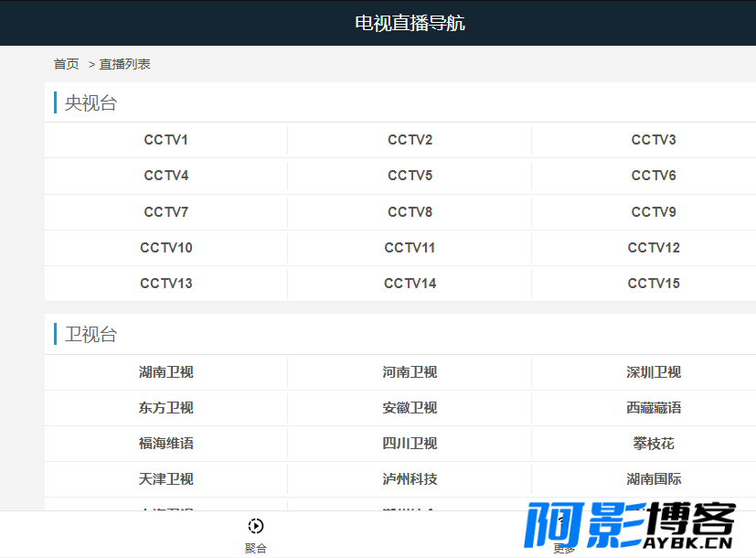
Task: Open 湖南国际 channel
Action: 654,479
